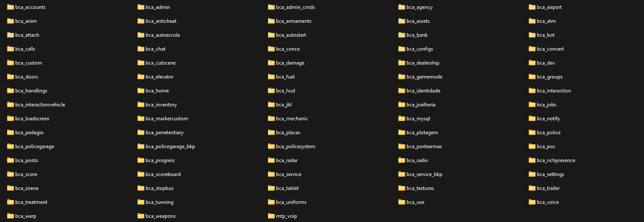Click the mtp_voip folder icon
Screen dimensions: 644x222
coord(271,216)
